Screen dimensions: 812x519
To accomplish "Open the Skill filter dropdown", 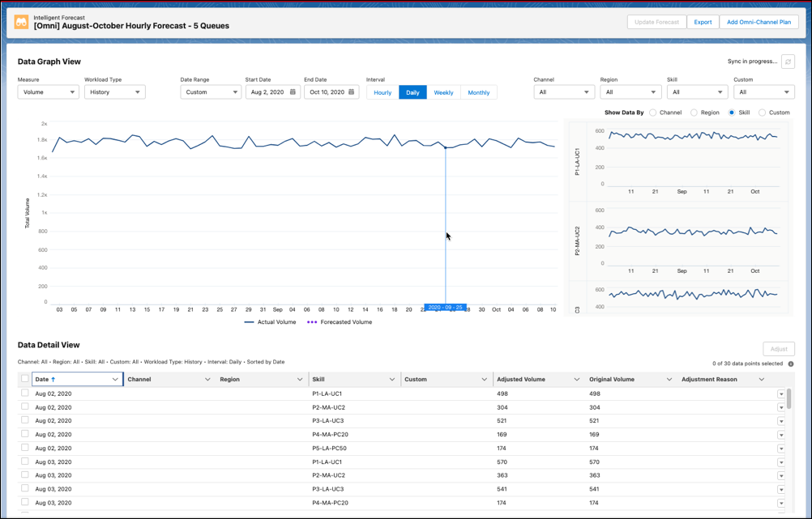I will click(698, 92).
